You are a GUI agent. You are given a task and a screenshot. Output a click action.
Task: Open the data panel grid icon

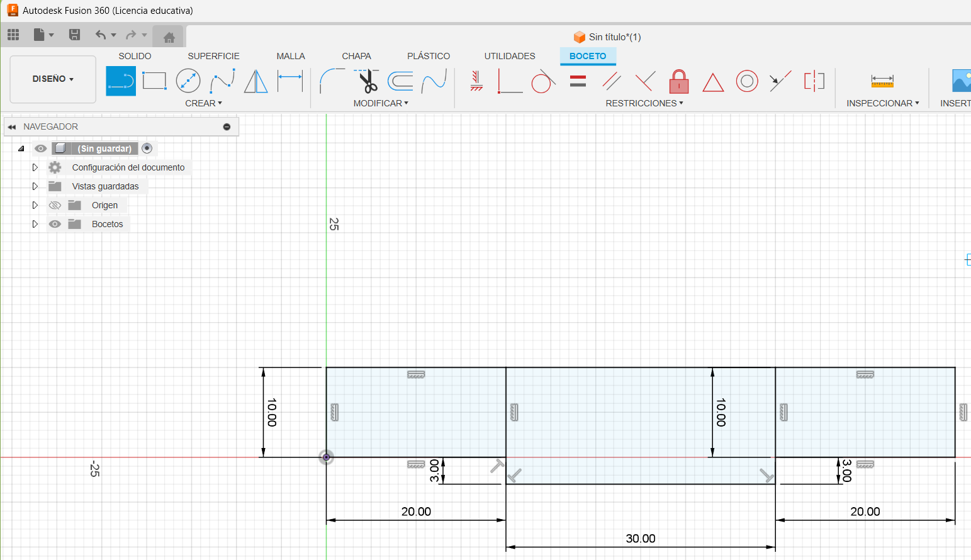click(x=13, y=35)
